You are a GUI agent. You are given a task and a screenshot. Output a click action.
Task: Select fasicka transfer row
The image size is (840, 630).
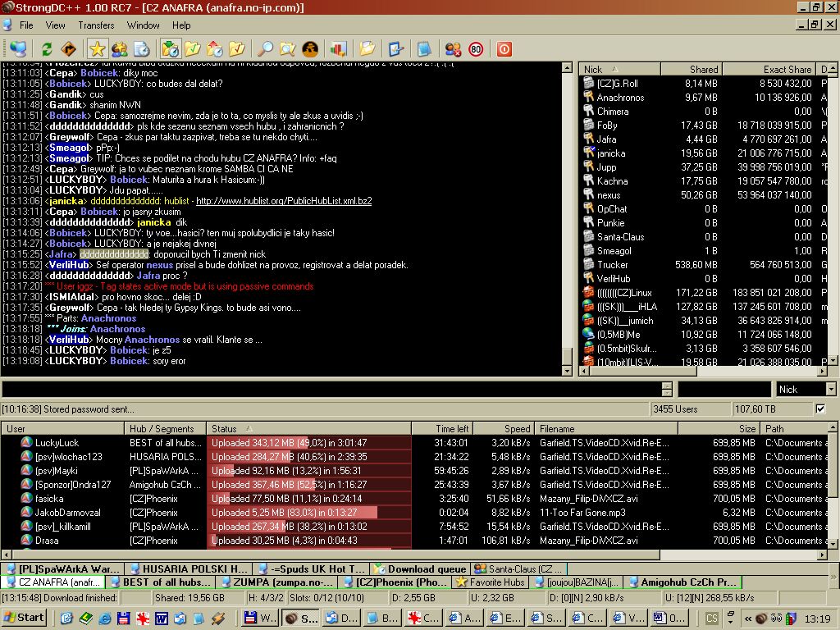415,499
